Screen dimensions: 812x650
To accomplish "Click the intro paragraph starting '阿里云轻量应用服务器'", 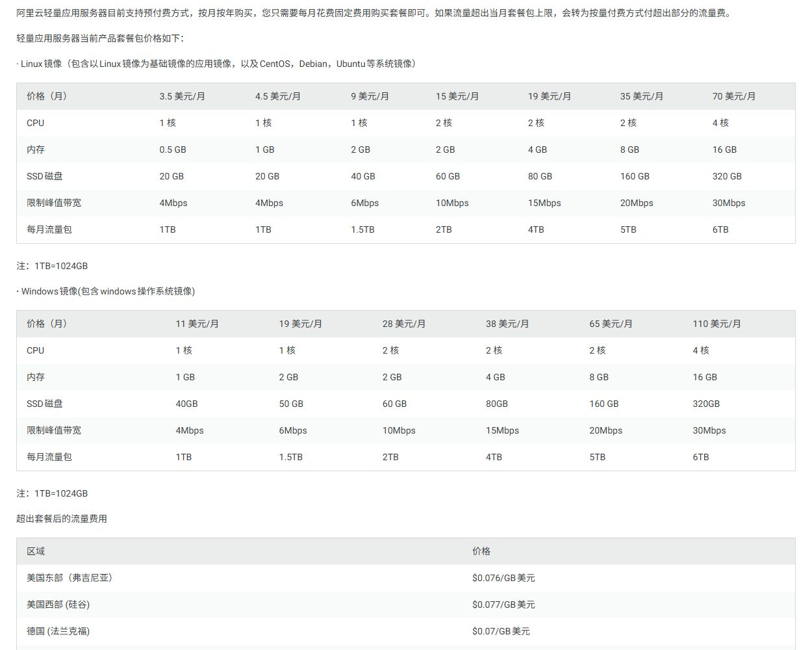I will point(375,13).
